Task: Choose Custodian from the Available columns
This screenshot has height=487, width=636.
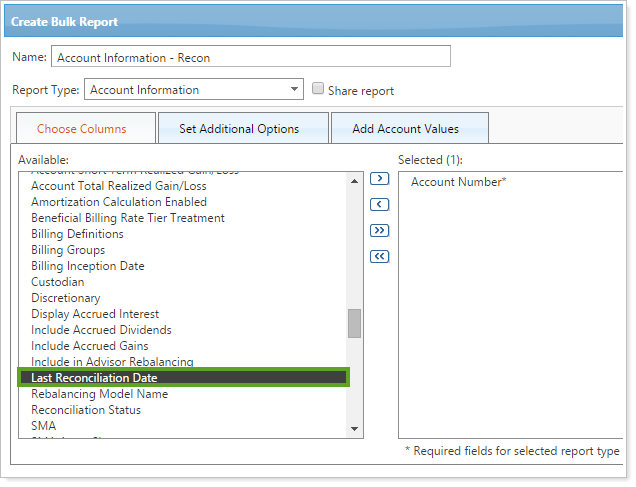Action: 58,282
